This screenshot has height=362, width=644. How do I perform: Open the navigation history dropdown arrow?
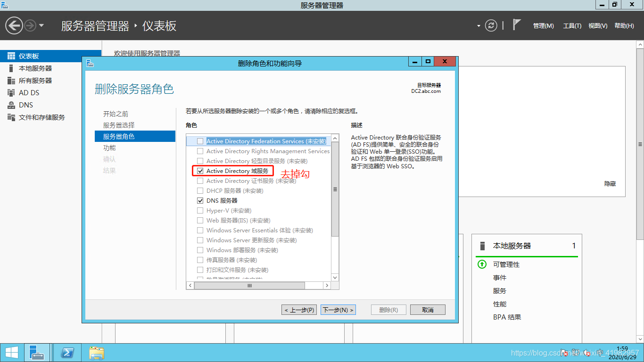(x=41, y=25)
